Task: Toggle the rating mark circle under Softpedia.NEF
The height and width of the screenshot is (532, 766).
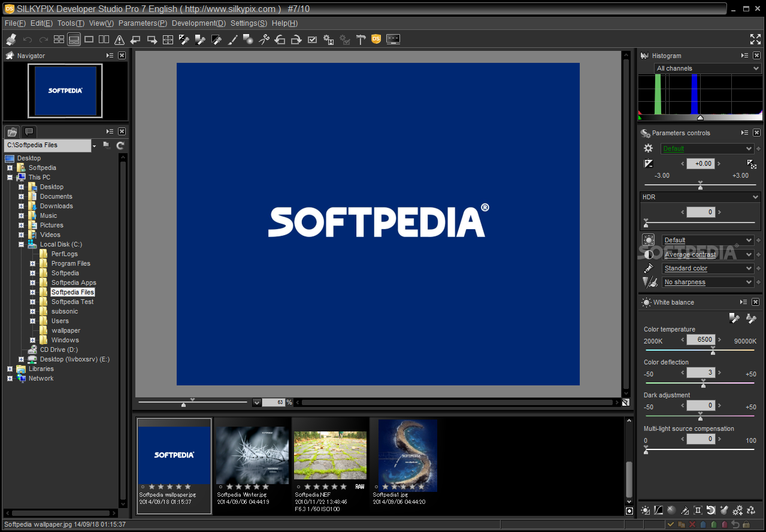Action: (x=298, y=487)
